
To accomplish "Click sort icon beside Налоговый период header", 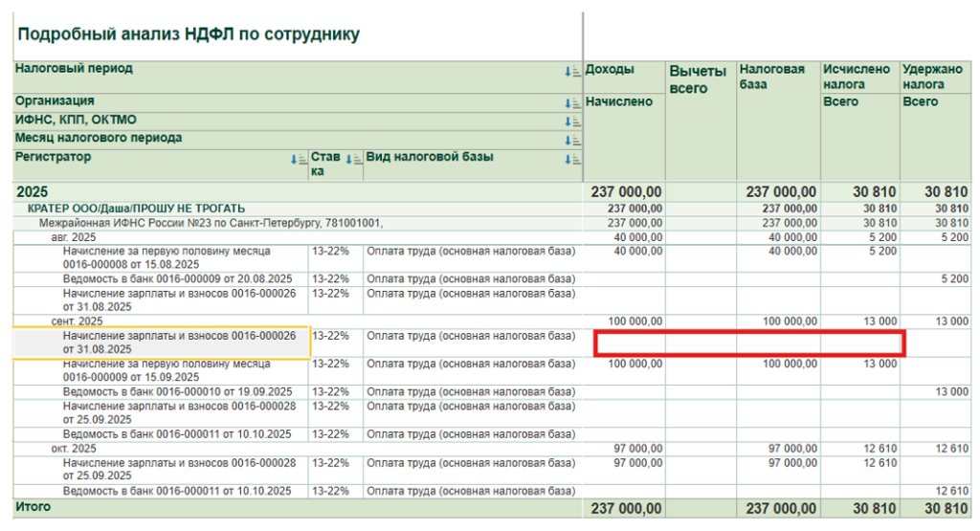I will pos(572,73).
